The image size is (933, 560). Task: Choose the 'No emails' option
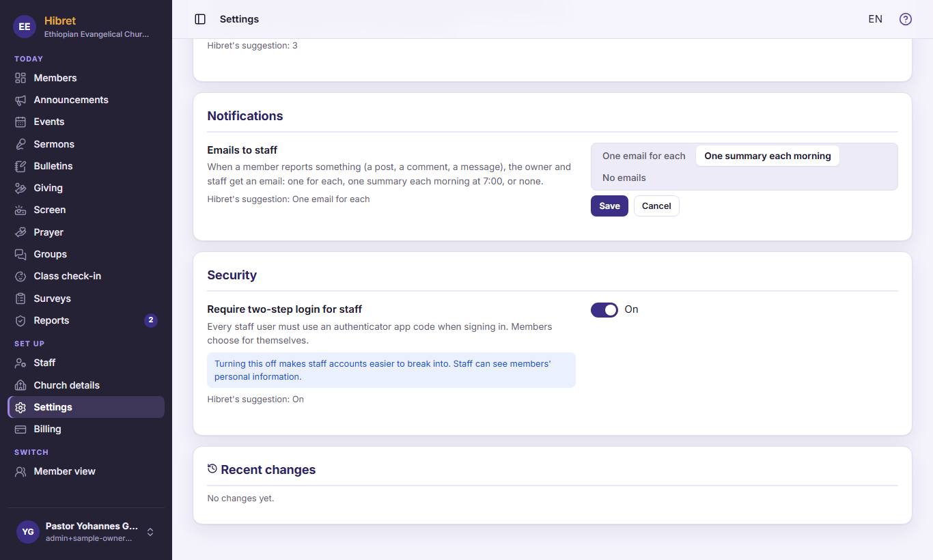point(624,178)
